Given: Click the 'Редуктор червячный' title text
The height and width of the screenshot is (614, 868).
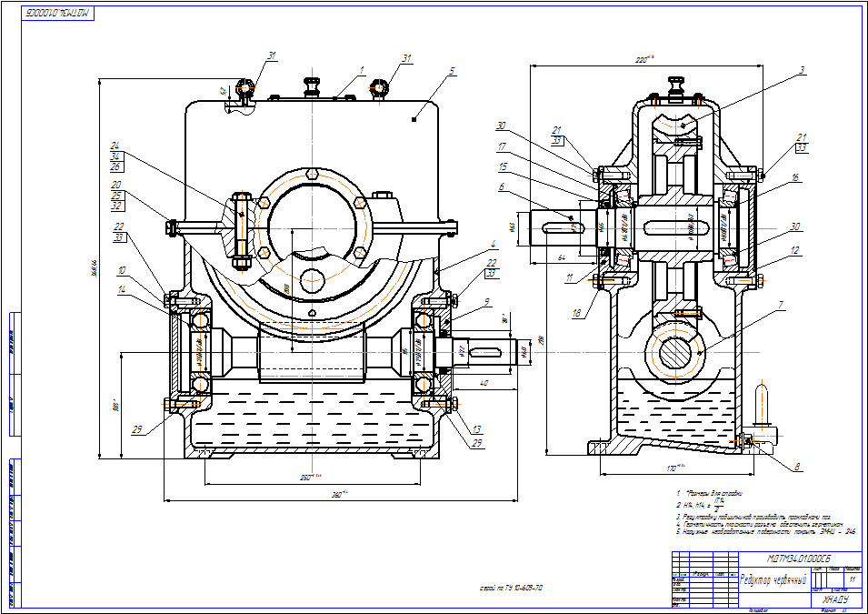Looking at the screenshot, I should (x=773, y=579).
